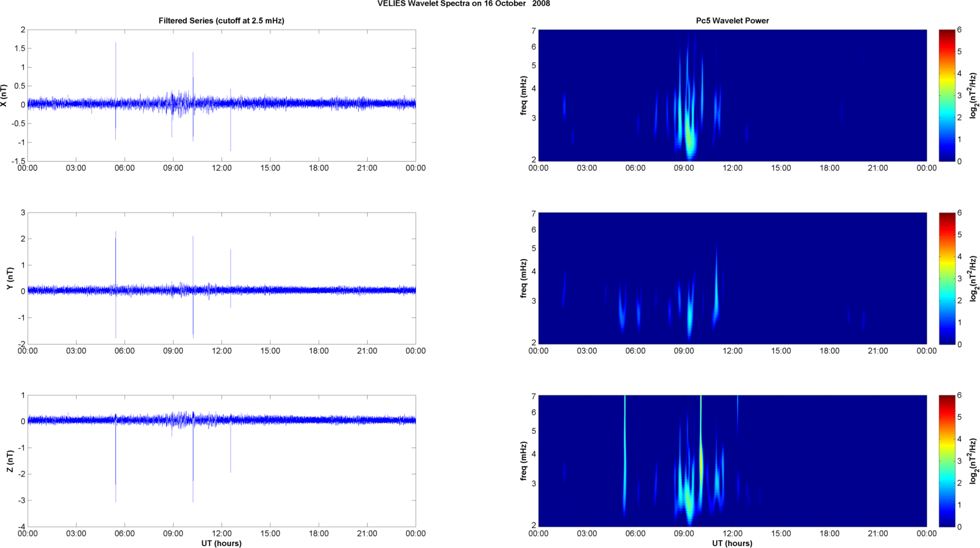Viewport: 980px width, 548px height.
Task: Click the 'freq (mHz)' label of the middle wavelet plot
Action: point(524,278)
